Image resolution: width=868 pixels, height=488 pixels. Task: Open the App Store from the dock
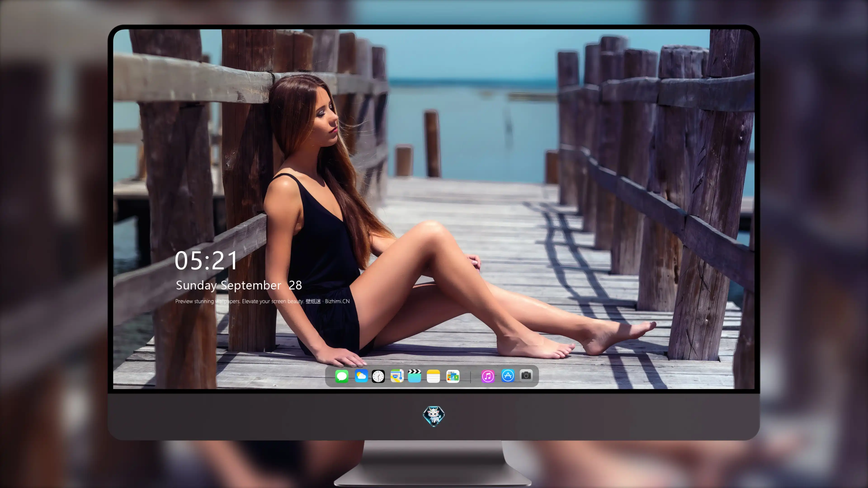pos(508,376)
